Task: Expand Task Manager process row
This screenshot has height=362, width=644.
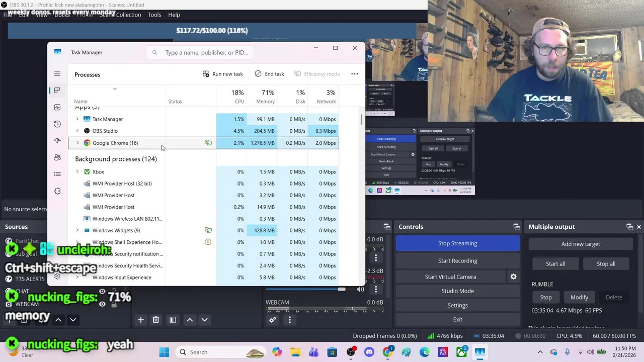Action: (77, 119)
